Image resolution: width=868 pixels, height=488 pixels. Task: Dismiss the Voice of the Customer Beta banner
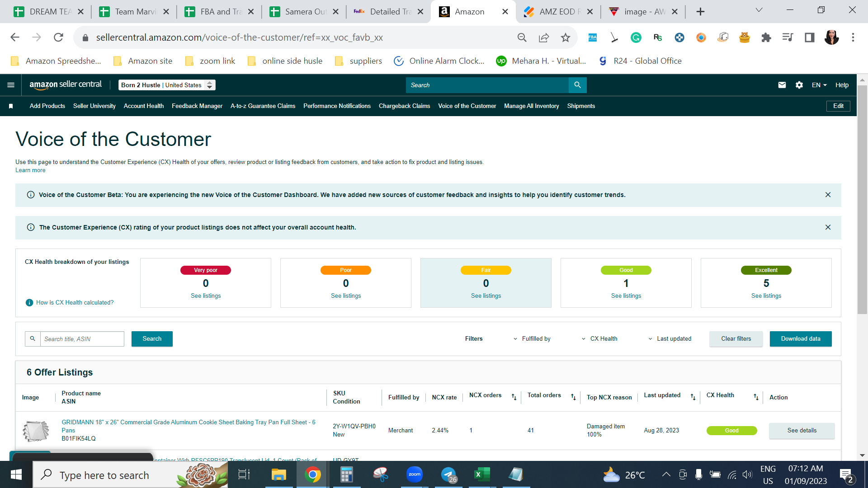point(828,195)
